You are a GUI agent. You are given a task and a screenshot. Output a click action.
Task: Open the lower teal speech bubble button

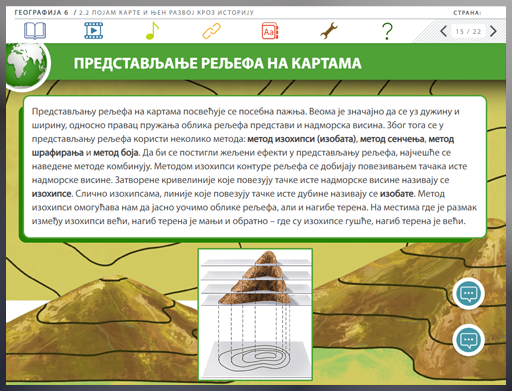tap(468, 340)
